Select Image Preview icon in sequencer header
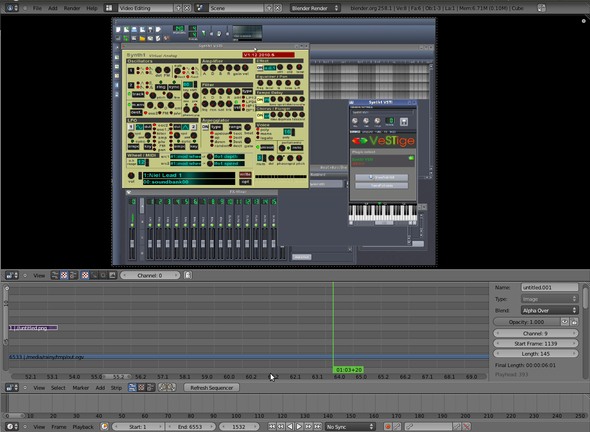This screenshot has width=590, height=432. (x=141, y=388)
